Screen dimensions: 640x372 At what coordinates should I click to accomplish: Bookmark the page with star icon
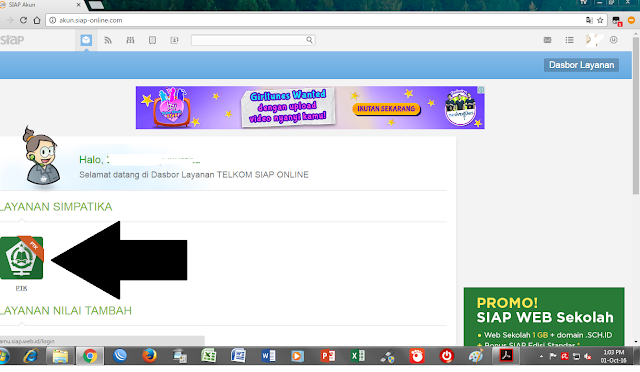(600, 20)
